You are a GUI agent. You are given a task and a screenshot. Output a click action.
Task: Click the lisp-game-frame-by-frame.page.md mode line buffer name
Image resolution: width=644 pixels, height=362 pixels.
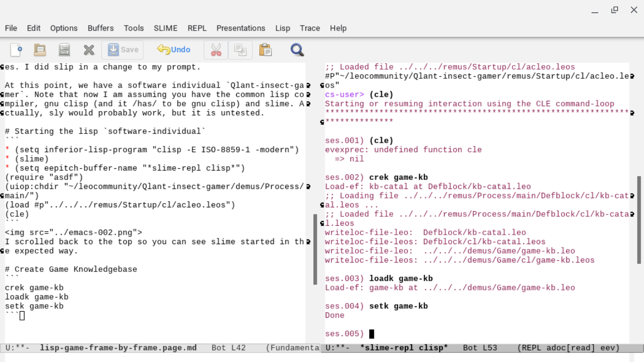(x=118, y=348)
